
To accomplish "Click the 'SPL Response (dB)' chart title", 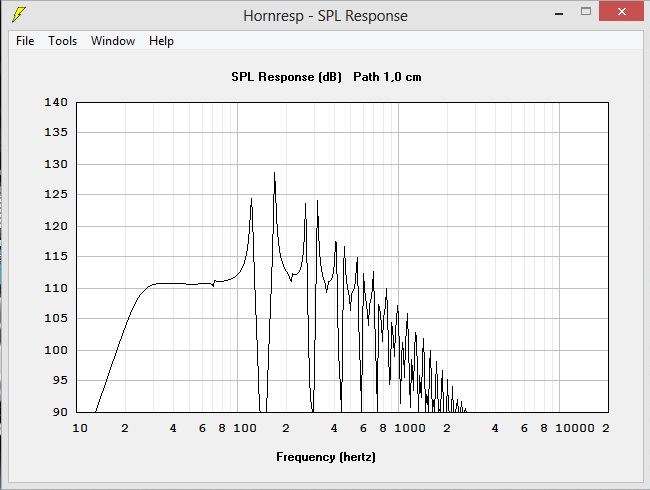I will pyautogui.click(x=286, y=77).
